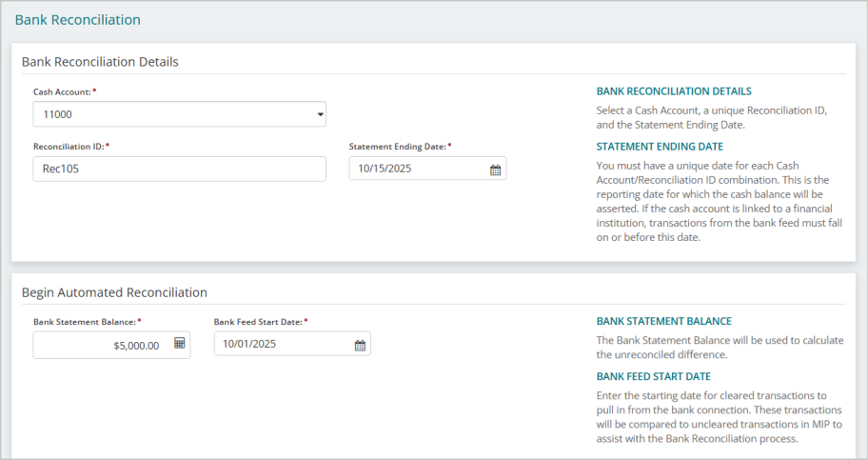Viewport: 868px width, 460px height.
Task: Click the uppercase STATEMENT ENDING DATE help heading
Action: coord(660,147)
